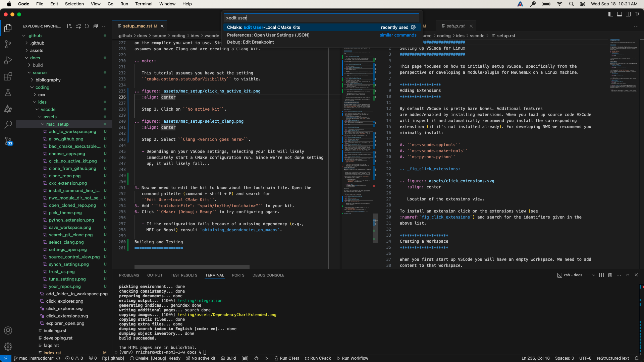This screenshot has height=362, width=644.
Task: Maximize the terminal panel size
Action: [628, 275]
